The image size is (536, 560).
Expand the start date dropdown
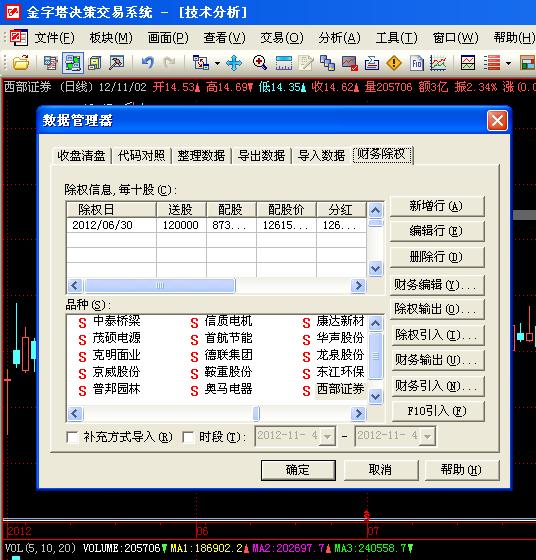(x=327, y=436)
